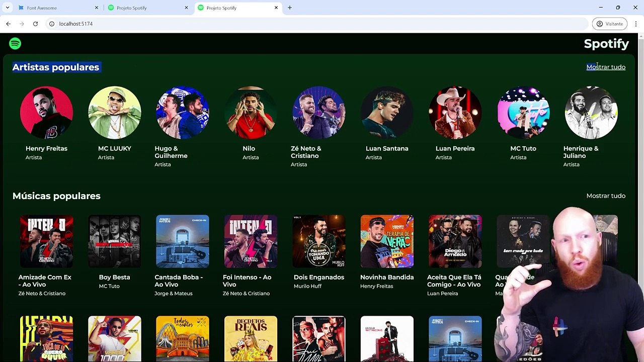Screen dimensions: 644x362
Task: Go back to the previous page
Action: coord(8,24)
